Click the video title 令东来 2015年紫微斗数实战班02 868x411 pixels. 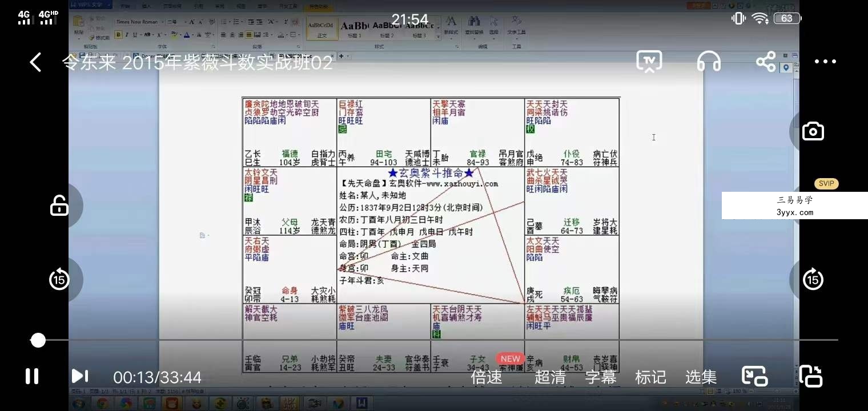click(197, 62)
